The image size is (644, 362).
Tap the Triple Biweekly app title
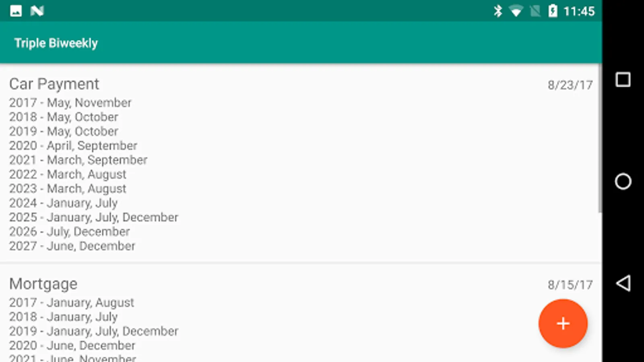click(56, 43)
